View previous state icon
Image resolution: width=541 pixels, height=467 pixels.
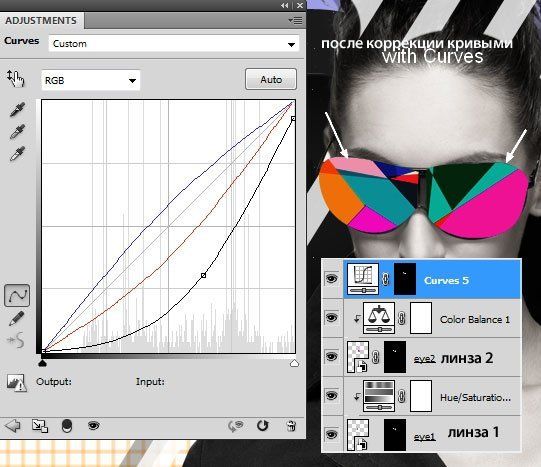236,426
